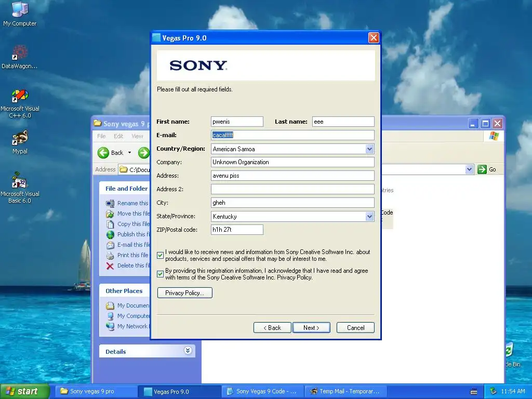The width and height of the screenshot is (532, 399).
Task: Click My Computer icon in Other Places
Action: (x=110, y=316)
